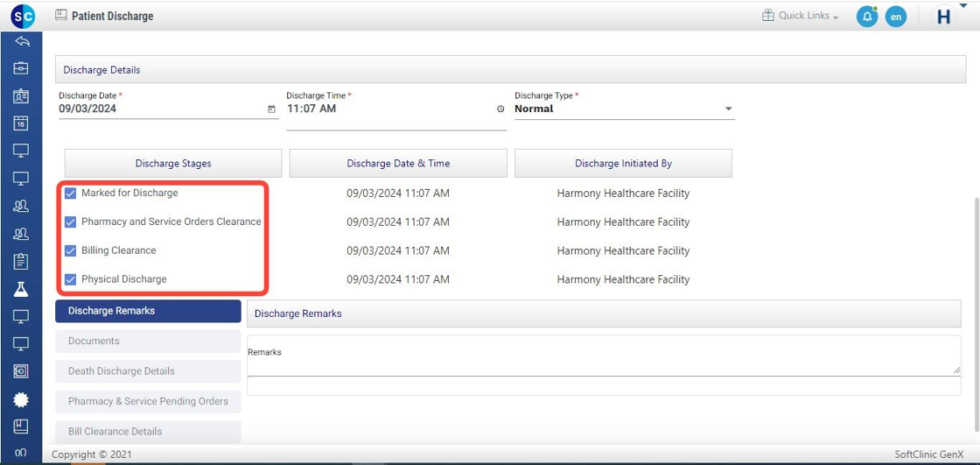Open the briefcase icon in sidebar
The image size is (980, 465).
(21, 68)
